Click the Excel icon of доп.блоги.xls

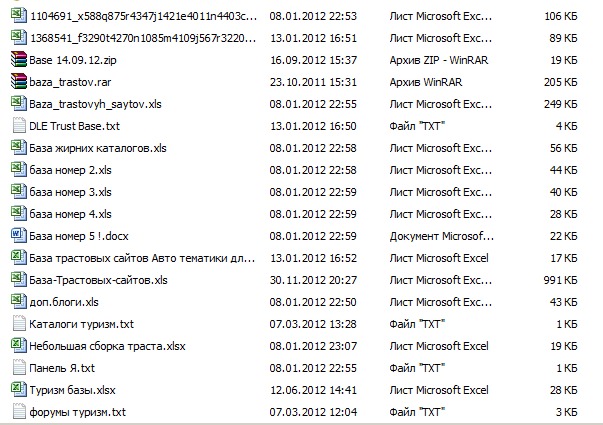point(19,302)
